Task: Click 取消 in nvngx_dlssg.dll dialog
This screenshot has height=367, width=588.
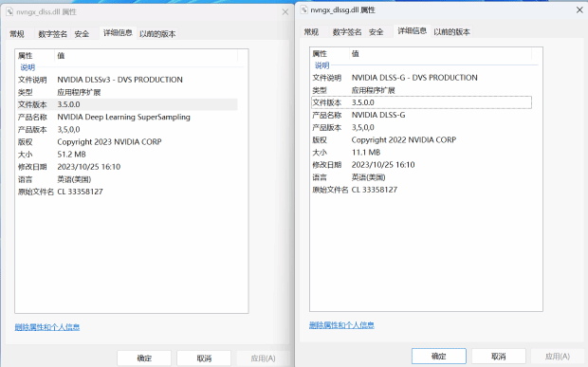Action: pyautogui.click(x=498, y=357)
